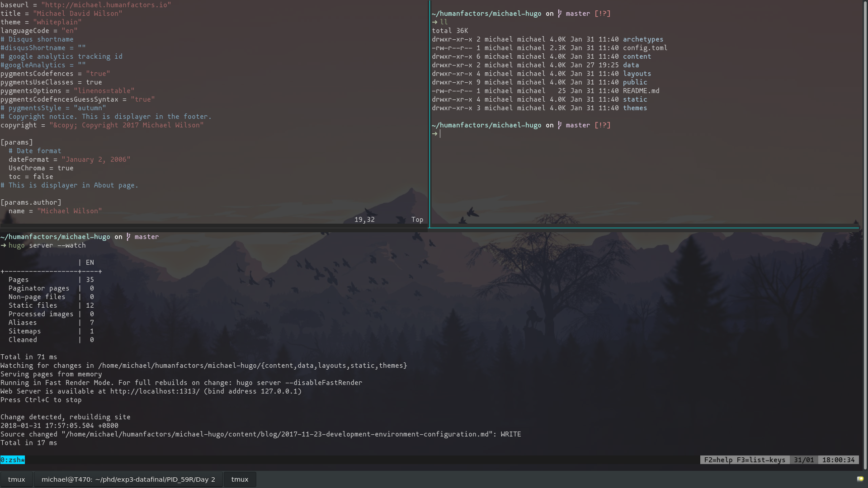Click README.md in the file listing
This screenshot has width=868, height=488.
pos(641,91)
